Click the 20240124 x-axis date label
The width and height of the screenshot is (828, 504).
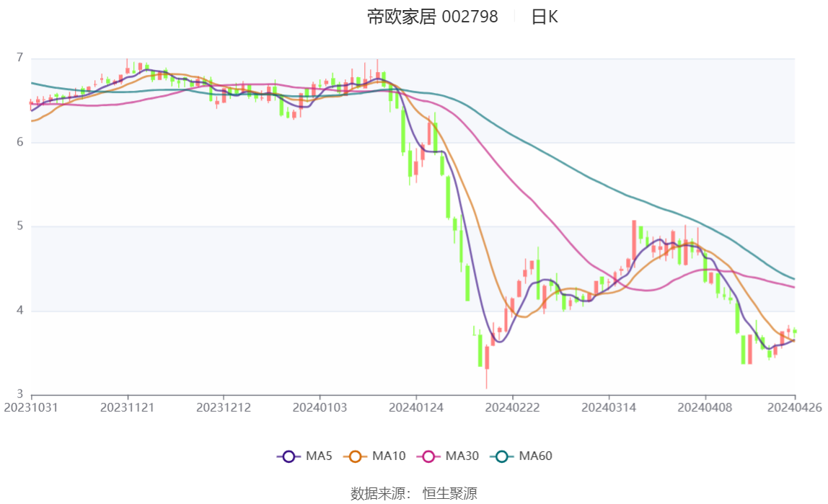click(x=416, y=408)
